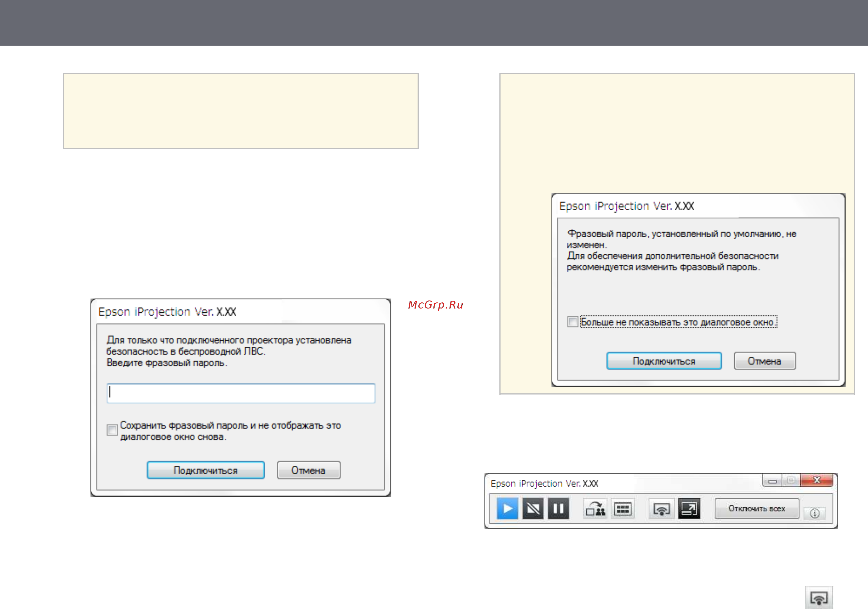The height and width of the screenshot is (609, 868).
Task: Click Отмена in passphrase entry dialog
Action: click(308, 470)
